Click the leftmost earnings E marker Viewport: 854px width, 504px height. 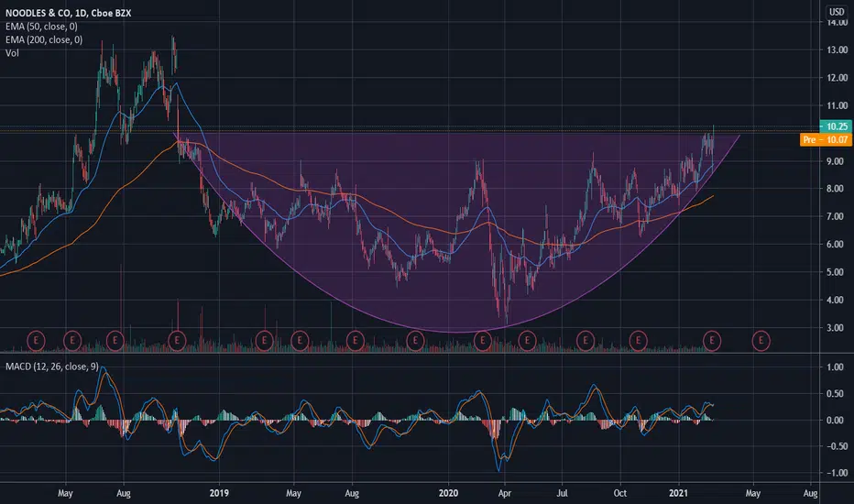(36, 341)
